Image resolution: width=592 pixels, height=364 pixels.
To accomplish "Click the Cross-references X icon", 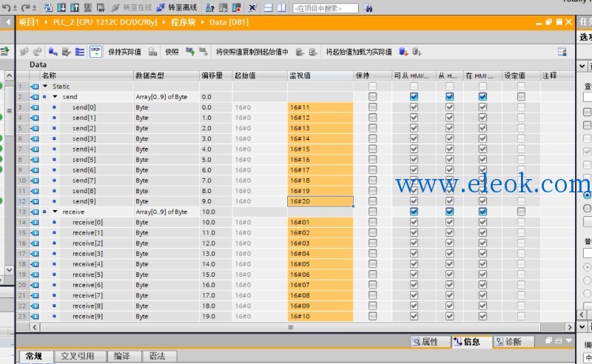I will click(252, 8).
